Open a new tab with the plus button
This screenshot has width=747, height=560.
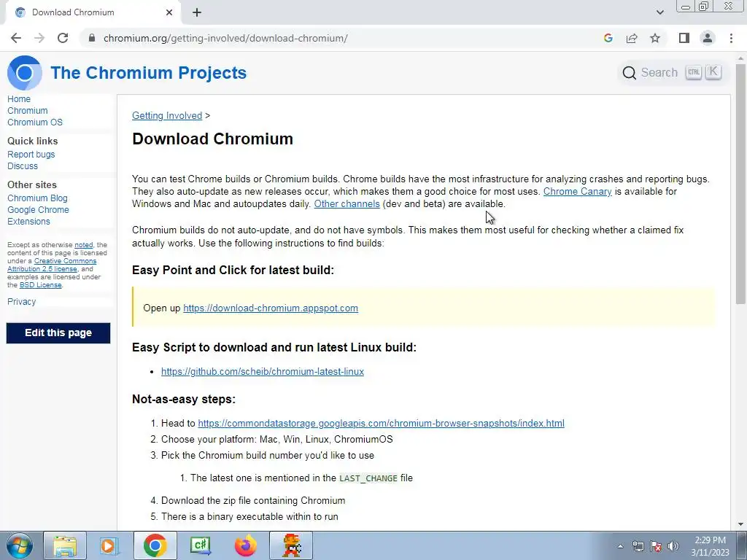[197, 13]
